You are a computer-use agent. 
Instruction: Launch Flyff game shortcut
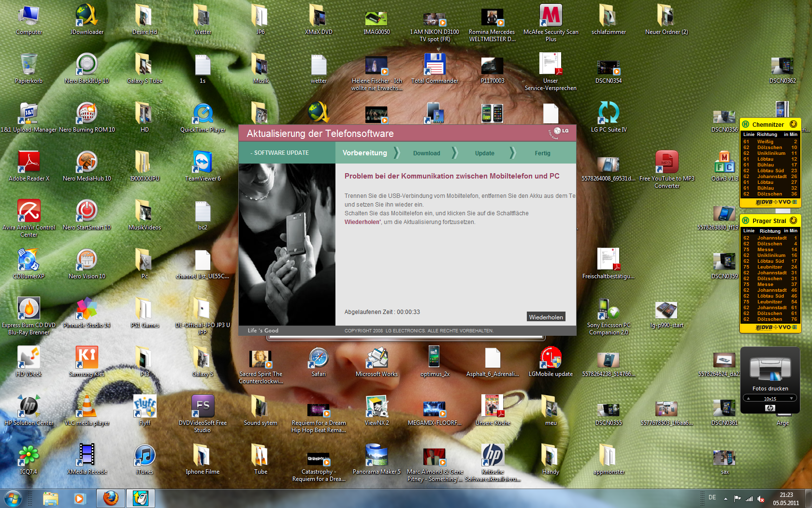[x=145, y=410]
